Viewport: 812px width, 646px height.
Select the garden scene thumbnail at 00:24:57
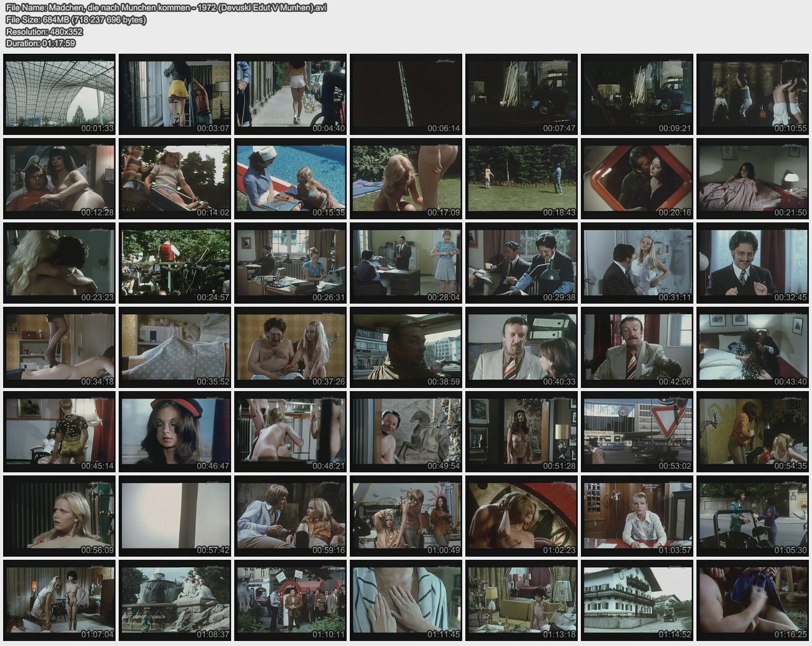pyautogui.click(x=175, y=263)
